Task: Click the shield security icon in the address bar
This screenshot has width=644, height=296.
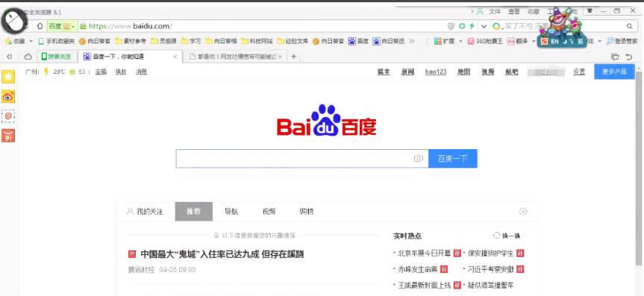Action: pyautogui.click(x=451, y=26)
